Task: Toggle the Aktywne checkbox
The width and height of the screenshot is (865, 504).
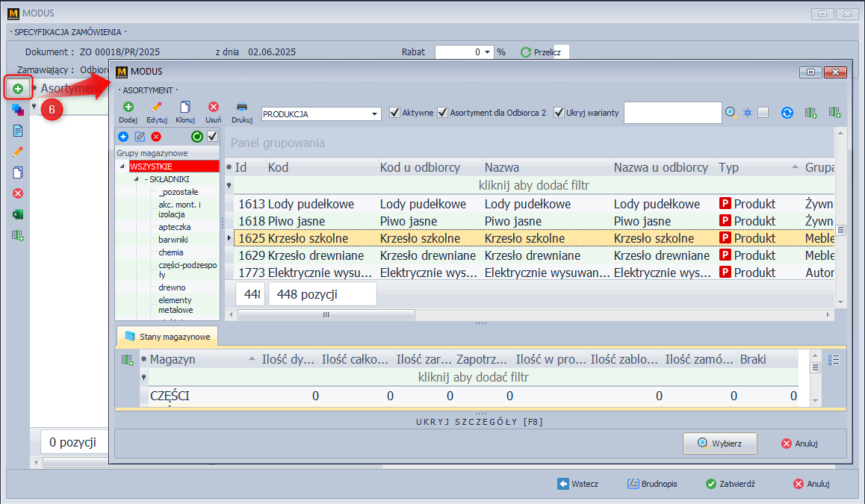Action: coord(395,113)
